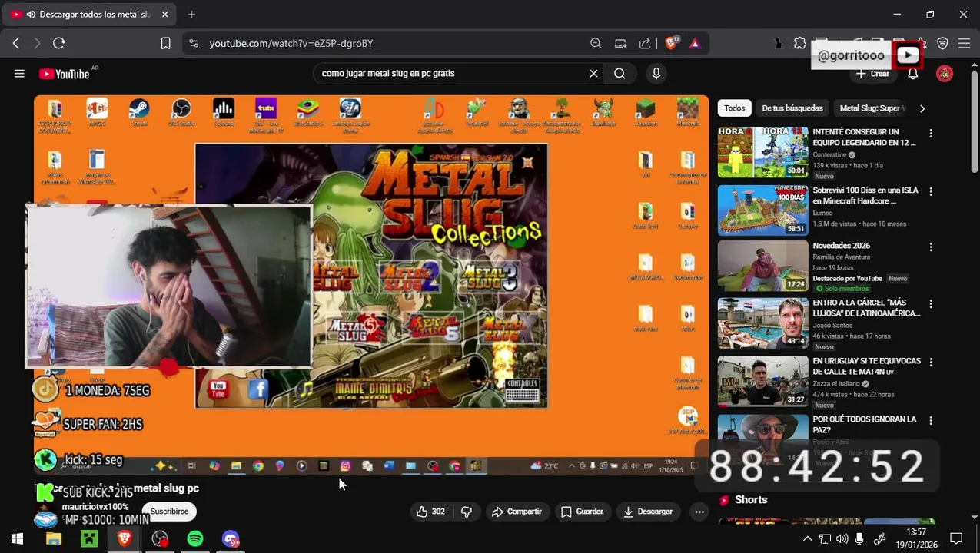Open Brave Shields lion icon
The height and width of the screenshot is (553, 980).
pyautogui.click(x=671, y=44)
